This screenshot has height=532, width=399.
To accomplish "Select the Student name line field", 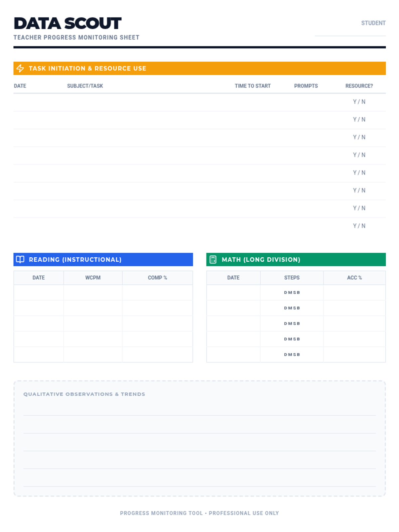I will [350, 32].
